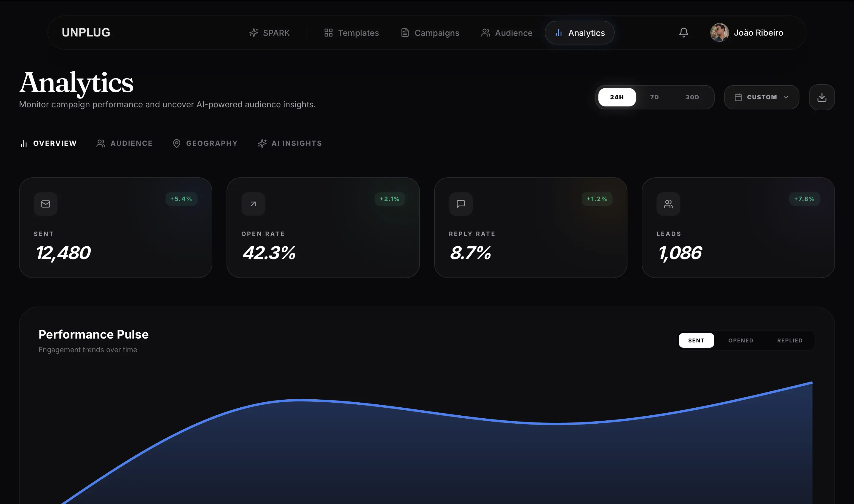Click the people icon on Leads card
The width and height of the screenshot is (854, 504).
click(x=668, y=204)
